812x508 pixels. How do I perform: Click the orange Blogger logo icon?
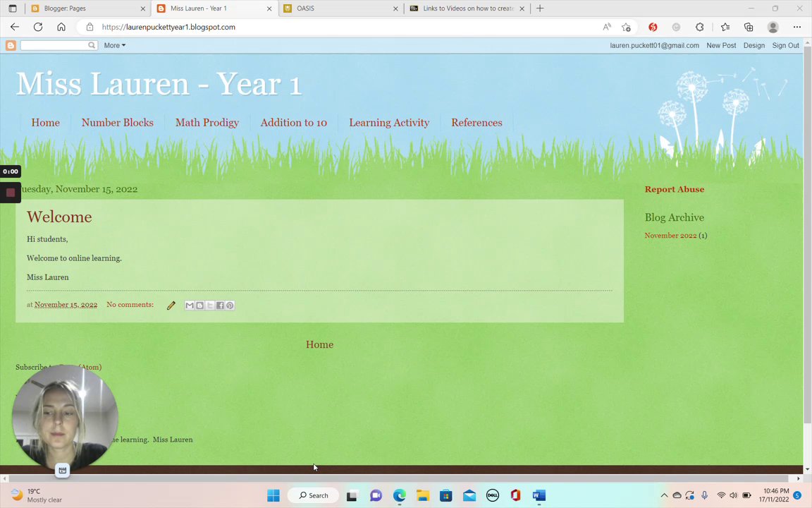(x=11, y=46)
